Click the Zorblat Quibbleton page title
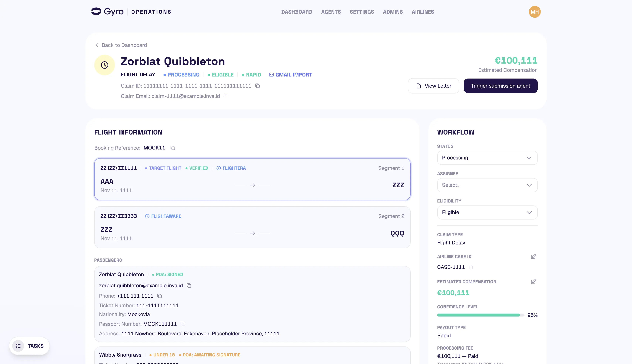This screenshot has height=364, width=632. pos(173,61)
